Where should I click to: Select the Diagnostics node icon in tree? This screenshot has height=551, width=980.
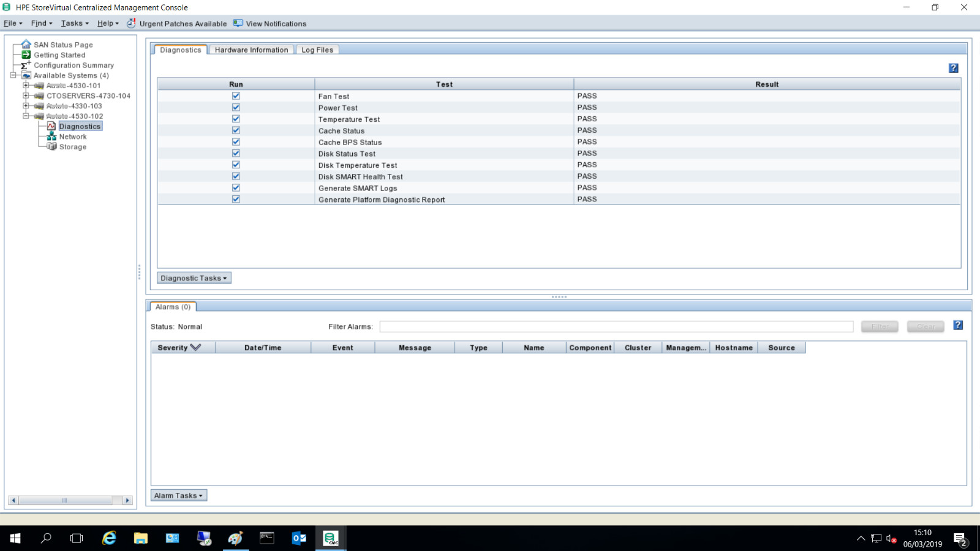coord(51,126)
